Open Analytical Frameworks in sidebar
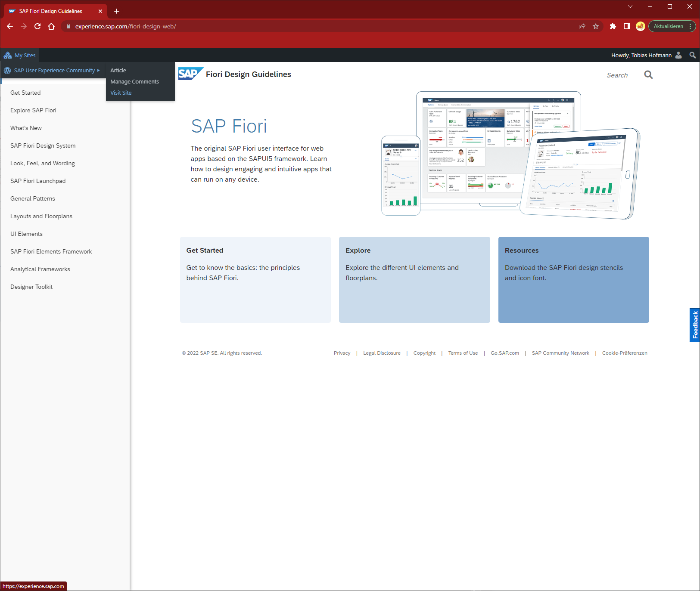Screen dimensions: 700x591 click(x=40, y=269)
